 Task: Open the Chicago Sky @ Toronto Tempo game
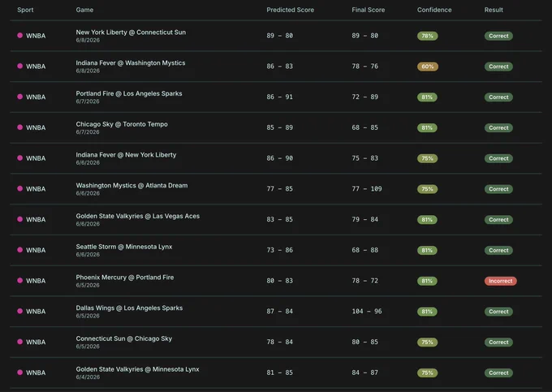pos(122,124)
